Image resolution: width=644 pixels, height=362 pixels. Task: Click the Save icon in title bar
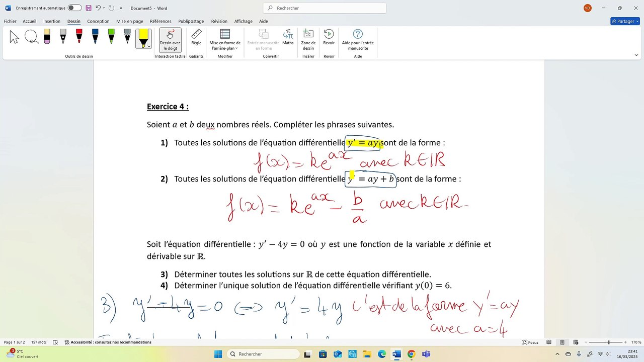(89, 8)
